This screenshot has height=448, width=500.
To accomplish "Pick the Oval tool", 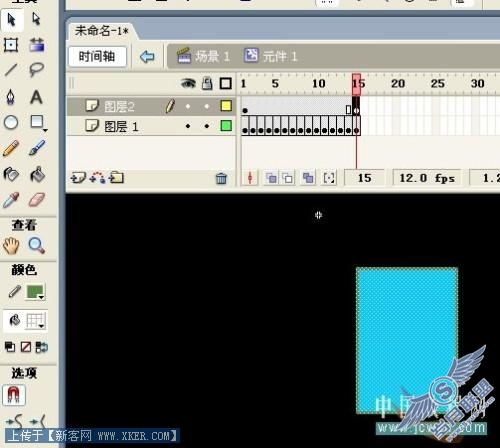I will coord(11,122).
